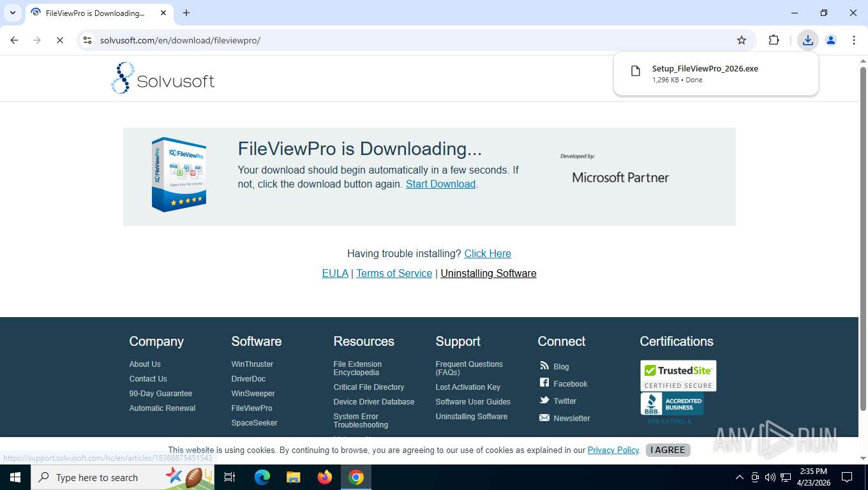Image resolution: width=868 pixels, height=490 pixels.
Task: Open the tab search dropdown arrow
Action: point(12,13)
